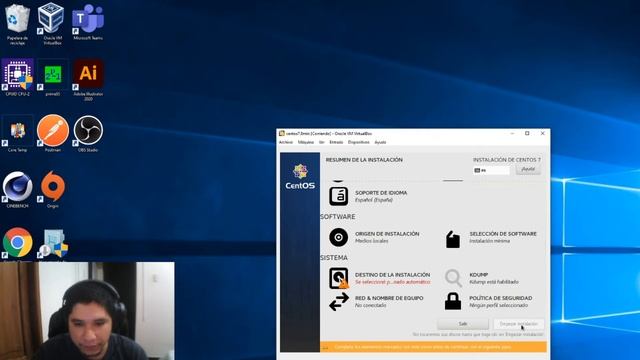Click red warning text under Destino

[392, 282]
